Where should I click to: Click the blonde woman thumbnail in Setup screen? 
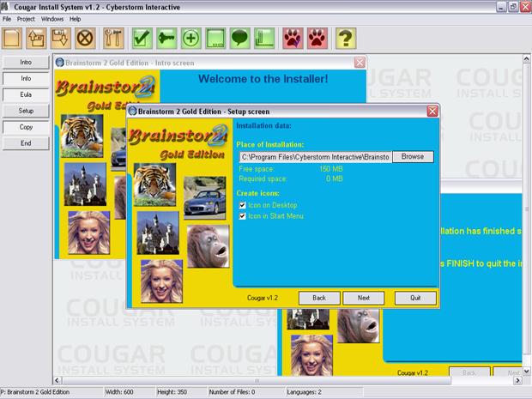pyautogui.click(x=161, y=281)
